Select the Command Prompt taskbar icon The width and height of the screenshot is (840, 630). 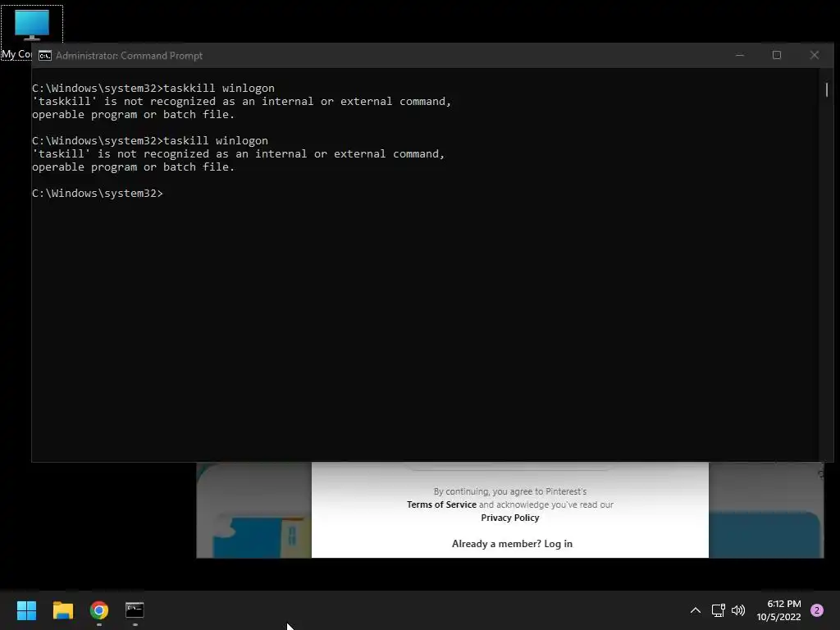click(135, 610)
